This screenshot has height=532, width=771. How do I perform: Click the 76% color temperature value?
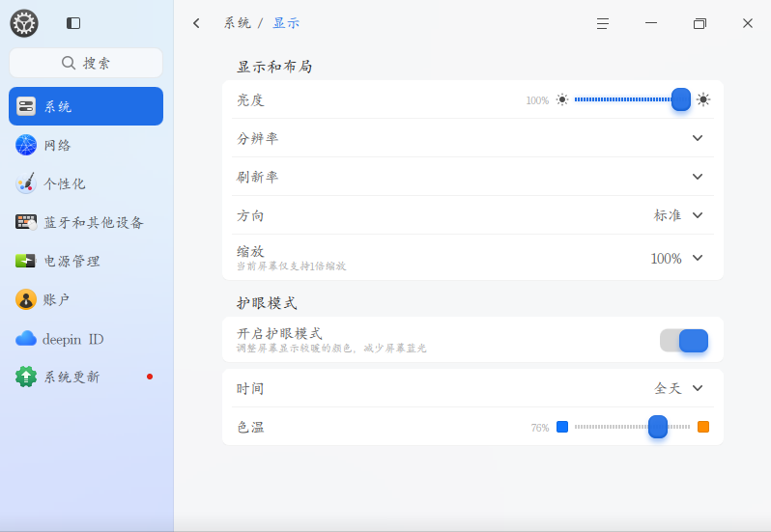(x=540, y=428)
